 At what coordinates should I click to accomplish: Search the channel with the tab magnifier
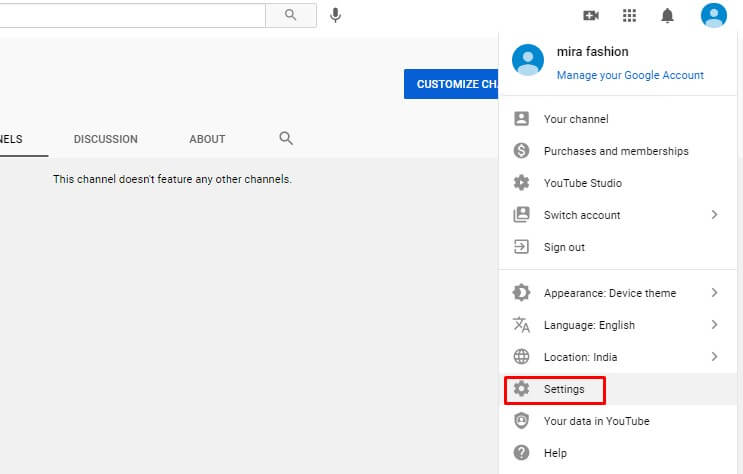click(286, 138)
